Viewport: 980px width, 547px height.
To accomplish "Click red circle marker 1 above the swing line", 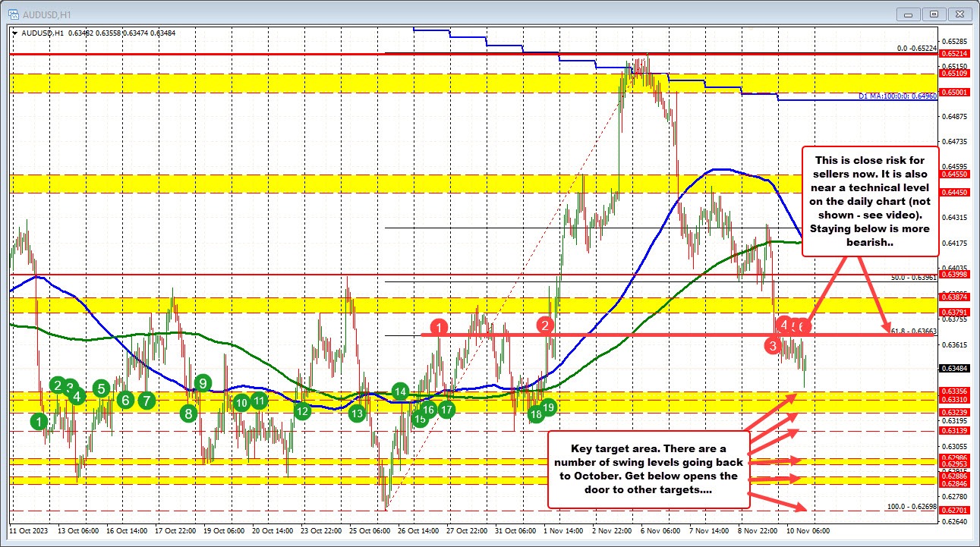I will (x=438, y=328).
